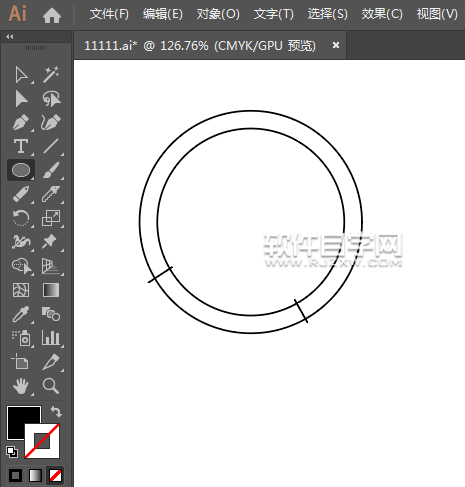The height and width of the screenshot is (487, 465).
Task: Switch paint mode to Gradient
Action: [35, 475]
